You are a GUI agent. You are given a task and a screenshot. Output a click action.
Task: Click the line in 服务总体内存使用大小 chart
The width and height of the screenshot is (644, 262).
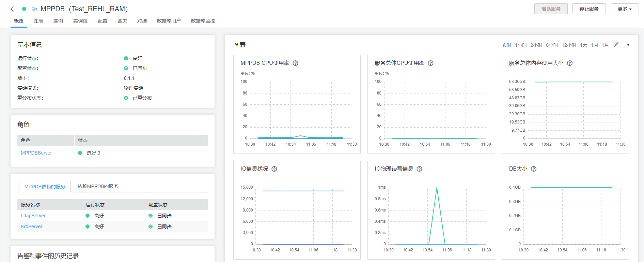(574, 82)
